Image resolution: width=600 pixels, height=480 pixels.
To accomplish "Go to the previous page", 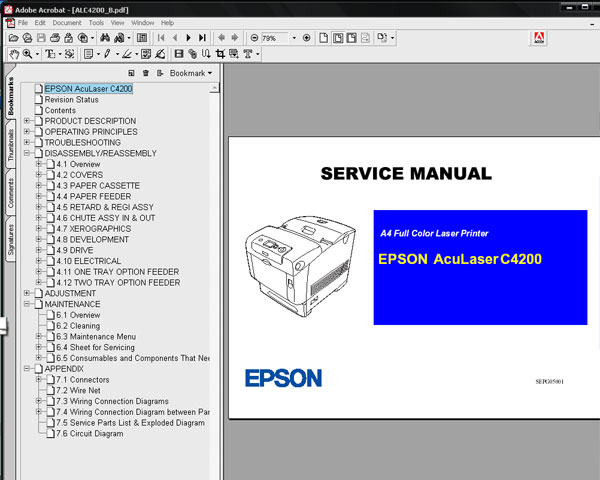I will point(175,38).
